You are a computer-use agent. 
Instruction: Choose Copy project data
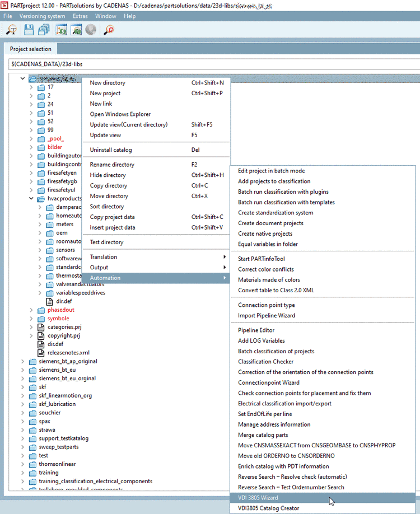156,217
